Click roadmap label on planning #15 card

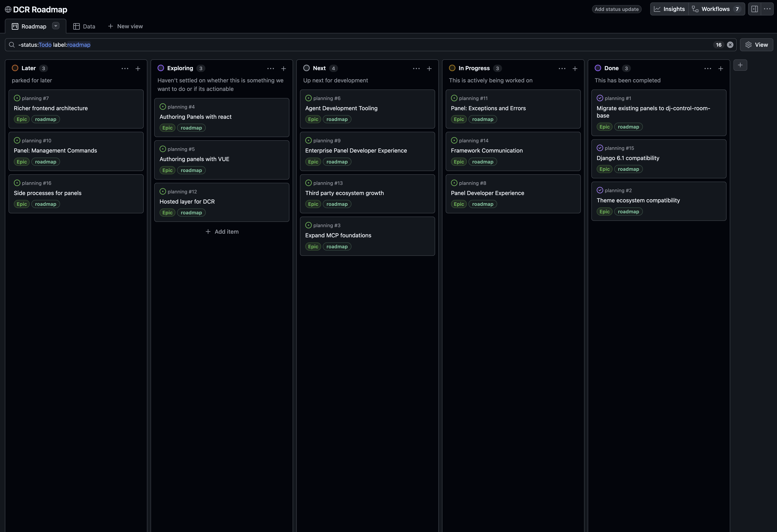click(629, 169)
